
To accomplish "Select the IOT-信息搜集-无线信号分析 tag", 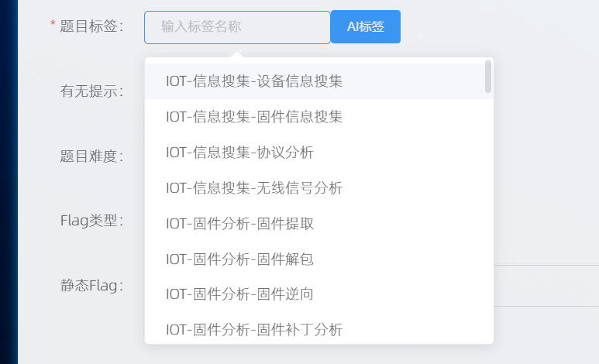I will 254,188.
